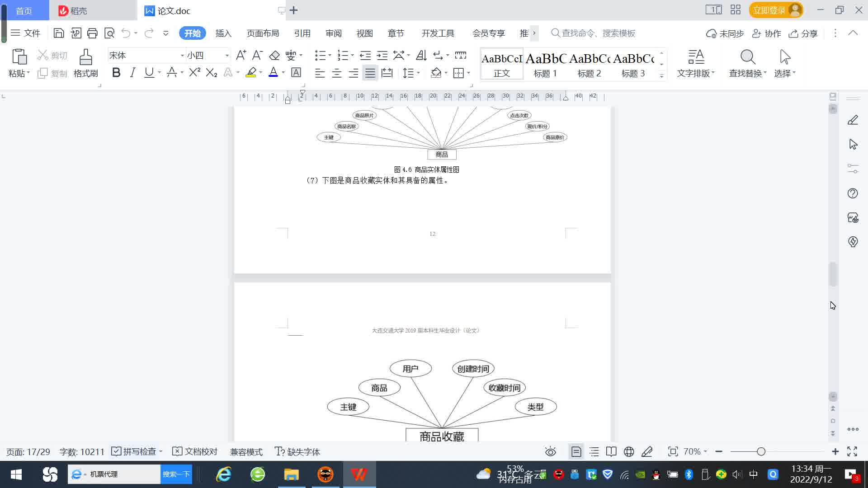Image resolution: width=868 pixels, height=488 pixels.
Task: Open the font size 小四 dropdown
Action: click(x=227, y=56)
